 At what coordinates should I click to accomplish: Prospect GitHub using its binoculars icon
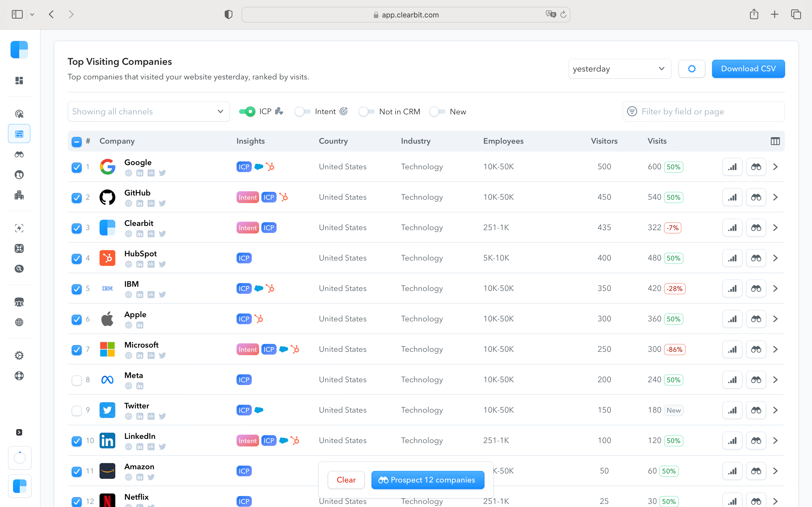(x=756, y=197)
